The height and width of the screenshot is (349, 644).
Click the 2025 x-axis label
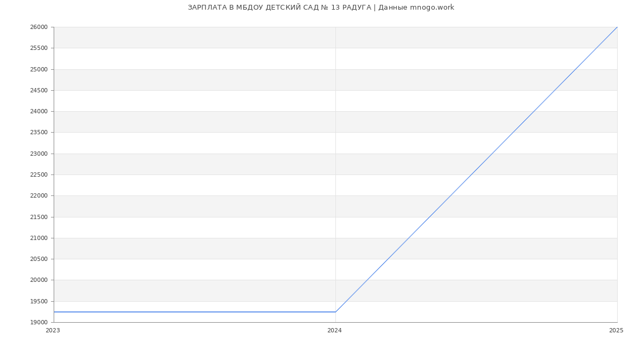616,331
